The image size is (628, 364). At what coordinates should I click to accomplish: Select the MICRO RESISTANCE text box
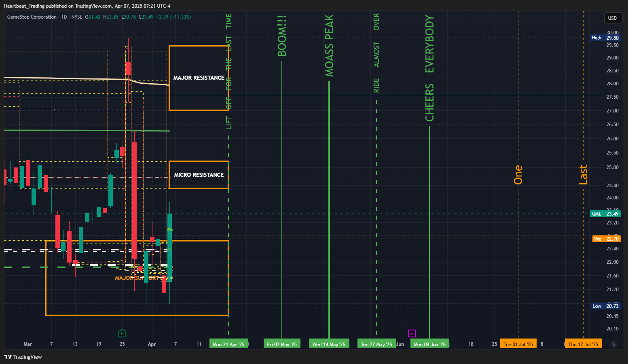pos(199,175)
